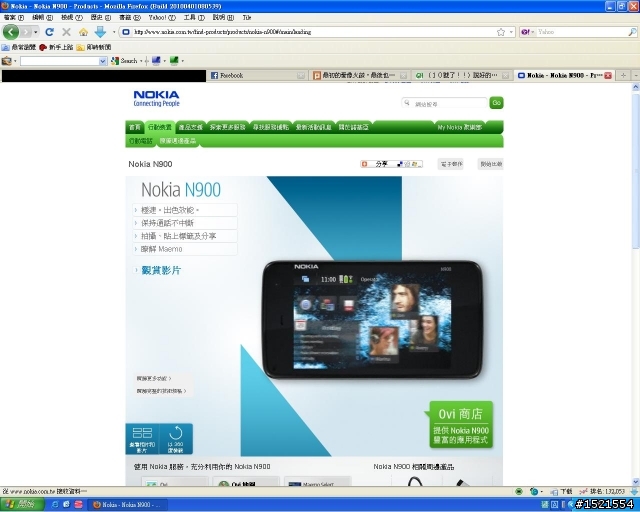Open the Windows Start button

[22, 505]
